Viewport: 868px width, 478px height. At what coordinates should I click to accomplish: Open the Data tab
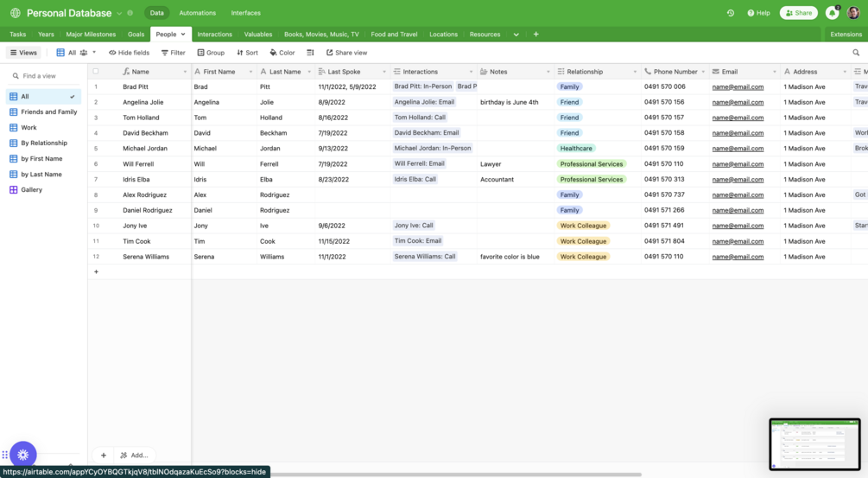click(156, 13)
